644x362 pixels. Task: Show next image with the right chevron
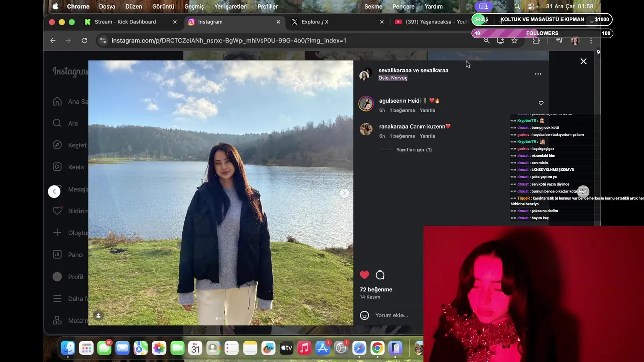pyautogui.click(x=344, y=193)
